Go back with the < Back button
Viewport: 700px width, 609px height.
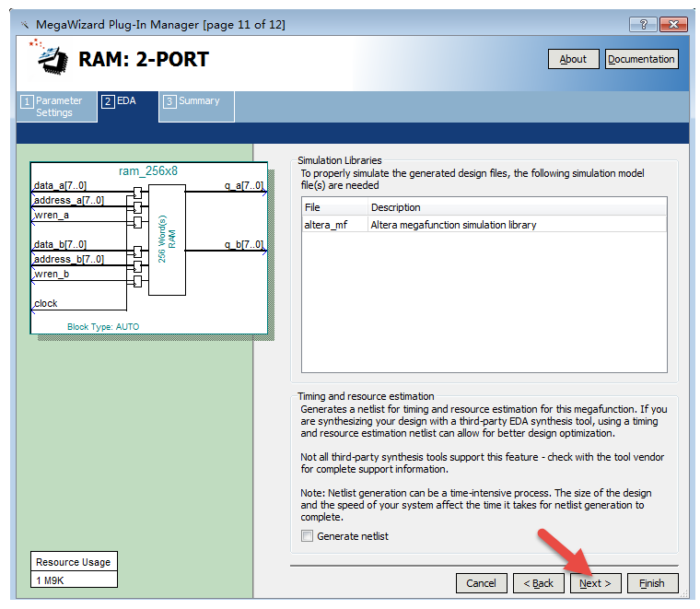tap(539, 583)
